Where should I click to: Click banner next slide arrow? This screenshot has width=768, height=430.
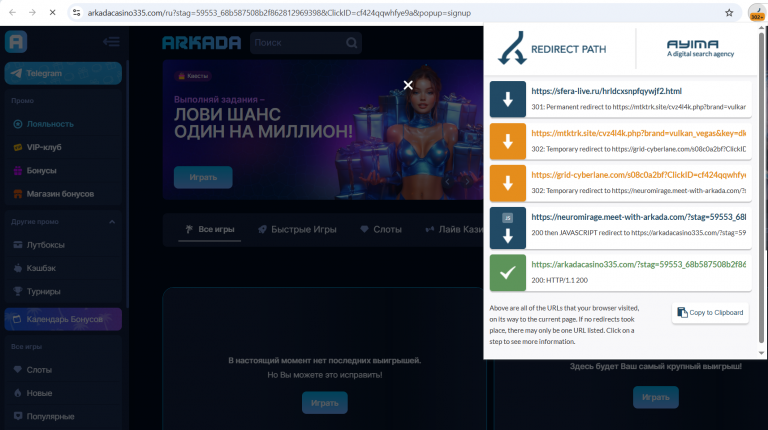(467, 182)
